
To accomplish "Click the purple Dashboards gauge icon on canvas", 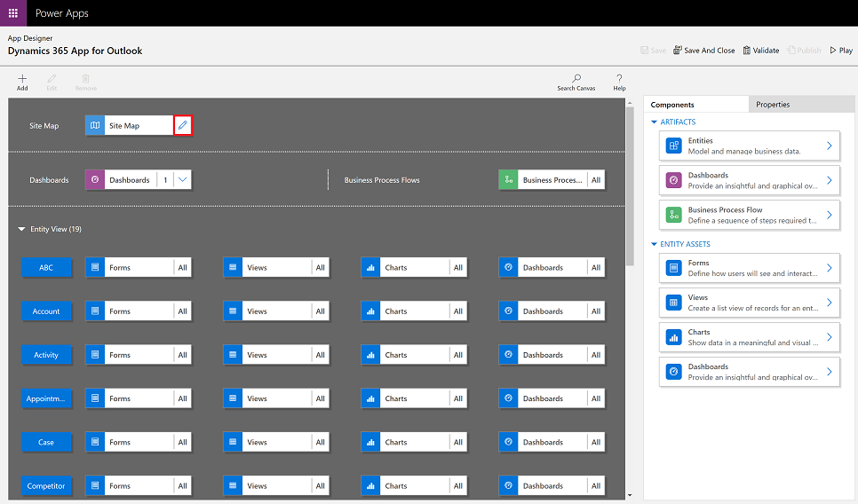I will [95, 180].
